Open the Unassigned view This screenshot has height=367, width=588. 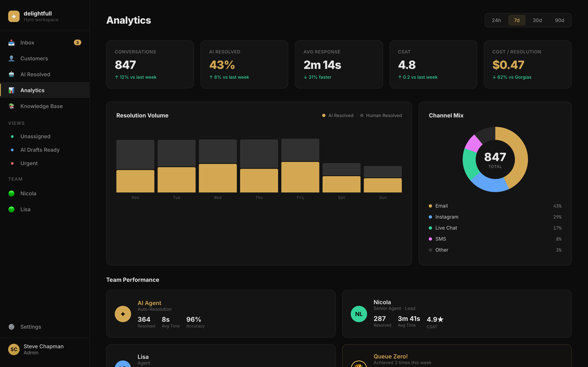[35, 136]
